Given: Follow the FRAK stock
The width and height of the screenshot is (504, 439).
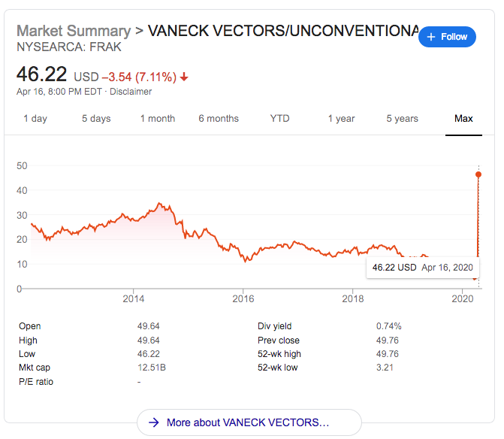Looking at the screenshot, I should tap(447, 37).
